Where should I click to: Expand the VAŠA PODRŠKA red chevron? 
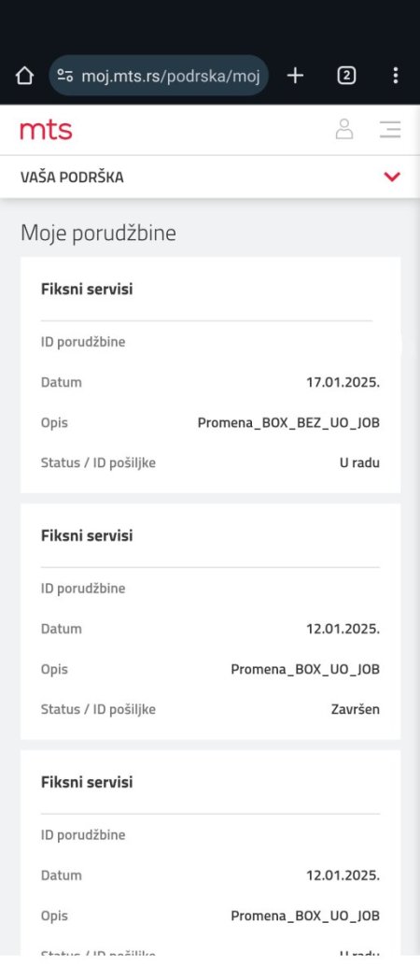tap(392, 177)
